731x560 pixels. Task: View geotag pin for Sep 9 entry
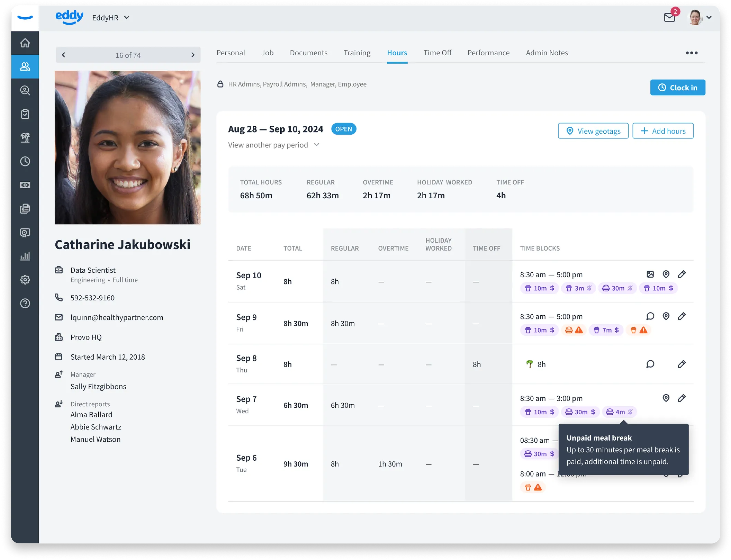666,316
